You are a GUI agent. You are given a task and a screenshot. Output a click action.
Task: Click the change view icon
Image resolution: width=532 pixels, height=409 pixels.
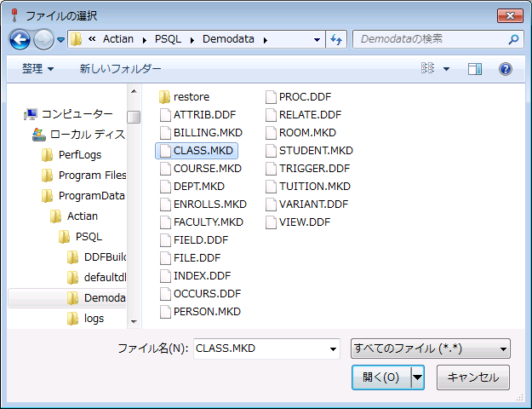pos(428,69)
